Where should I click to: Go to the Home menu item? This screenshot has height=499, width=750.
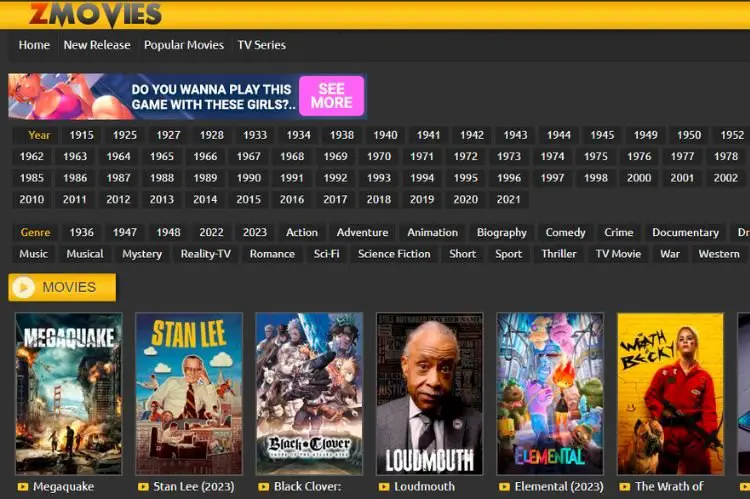point(34,45)
